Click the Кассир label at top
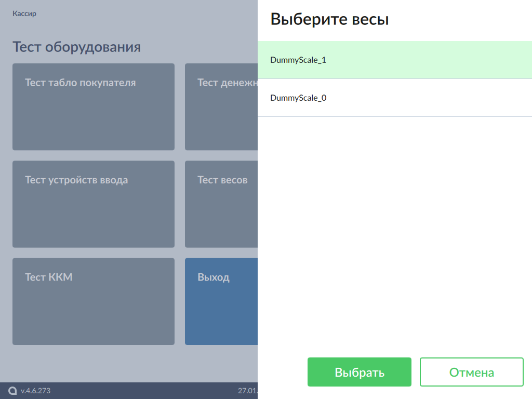The image size is (532, 399). tap(24, 14)
